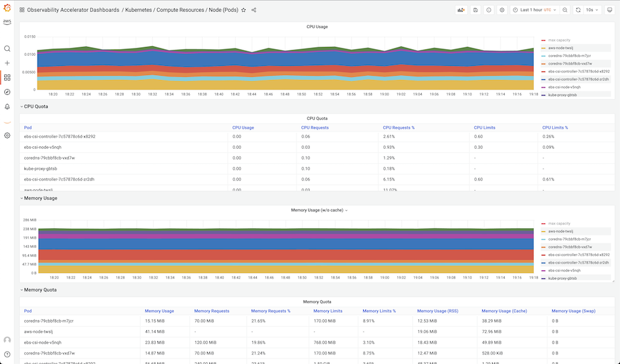Select the 768.00 MiB Memory Limits cell

pos(324,342)
